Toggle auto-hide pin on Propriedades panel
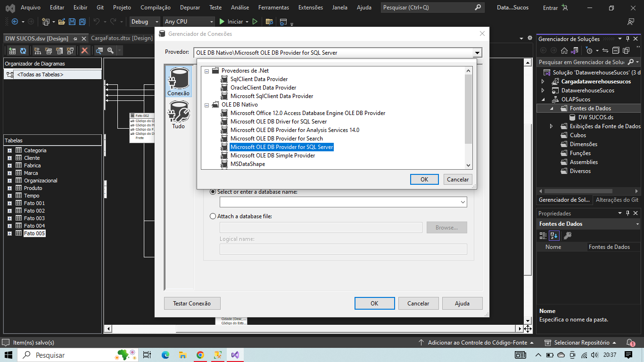The image size is (644, 362). click(x=627, y=214)
